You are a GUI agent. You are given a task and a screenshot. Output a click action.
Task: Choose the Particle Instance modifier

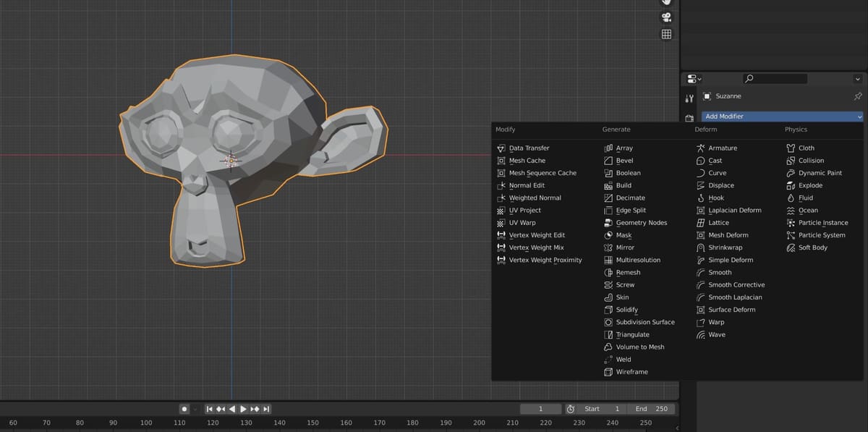[823, 223]
